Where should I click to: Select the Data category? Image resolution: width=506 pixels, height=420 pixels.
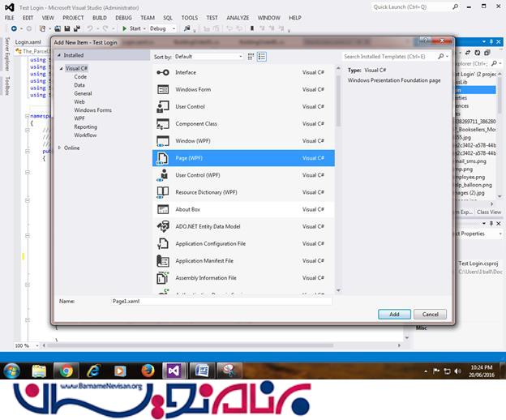coord(79,85)
